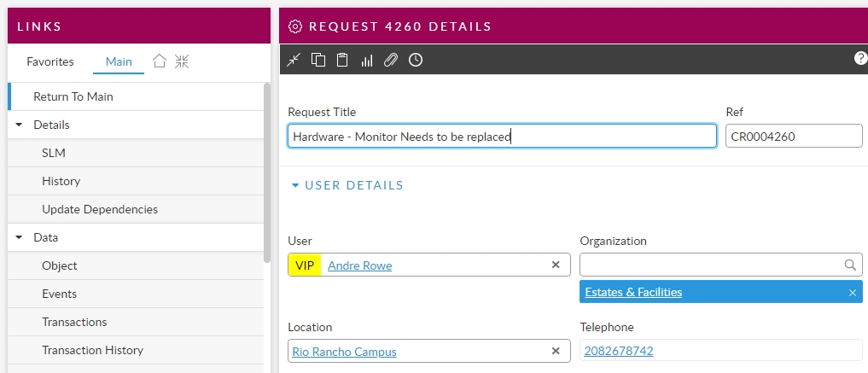Click the copy icon in request toolbar
Viewport: 868px width, 373px height.
coord(318,60)
